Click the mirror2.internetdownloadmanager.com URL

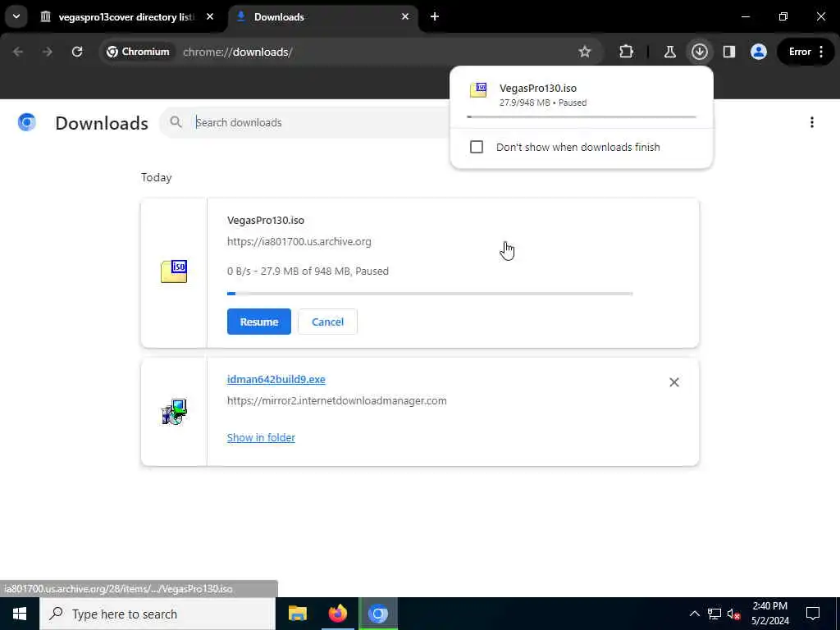pyautogui.click(x=336, y=400)
